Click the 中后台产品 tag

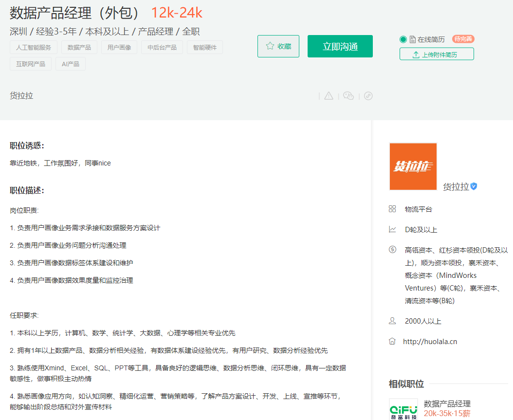click(162, 47)
